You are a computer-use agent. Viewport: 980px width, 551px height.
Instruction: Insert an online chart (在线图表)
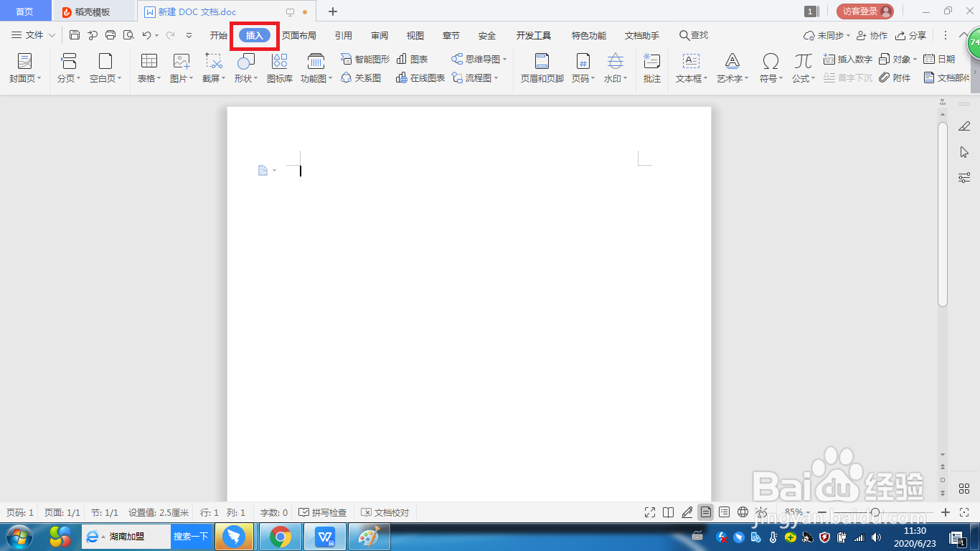tap(420, 78)
